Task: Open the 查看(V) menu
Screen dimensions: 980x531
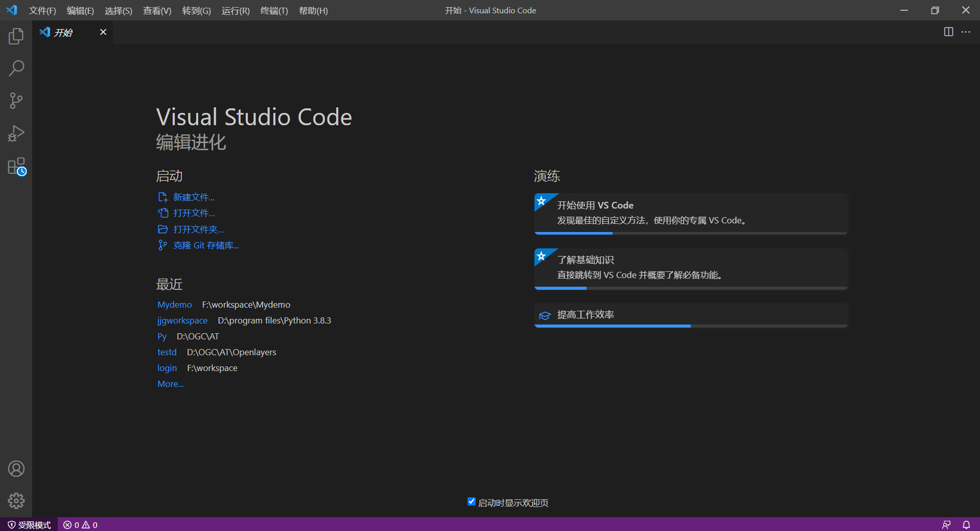Action: (157, 11)
